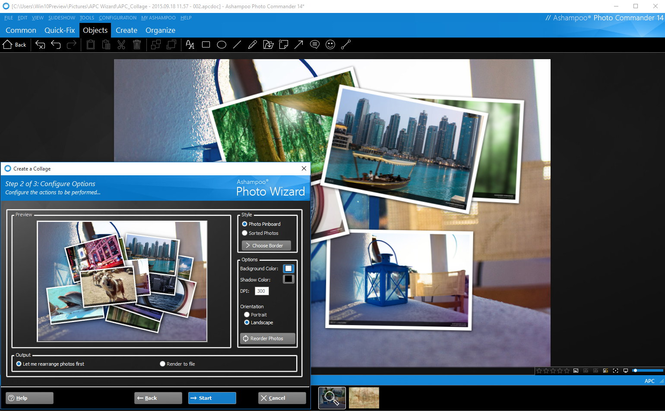Screen dimensions: 665x411
Task: Switch to the Common tab
Action: click(x=21, y=30)
